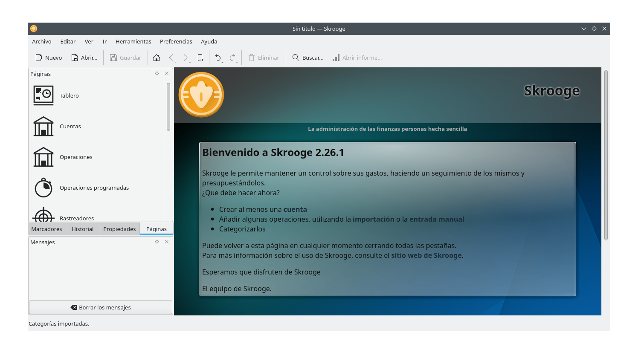Navigate forward with the right arrow icon

coord(185,58)
